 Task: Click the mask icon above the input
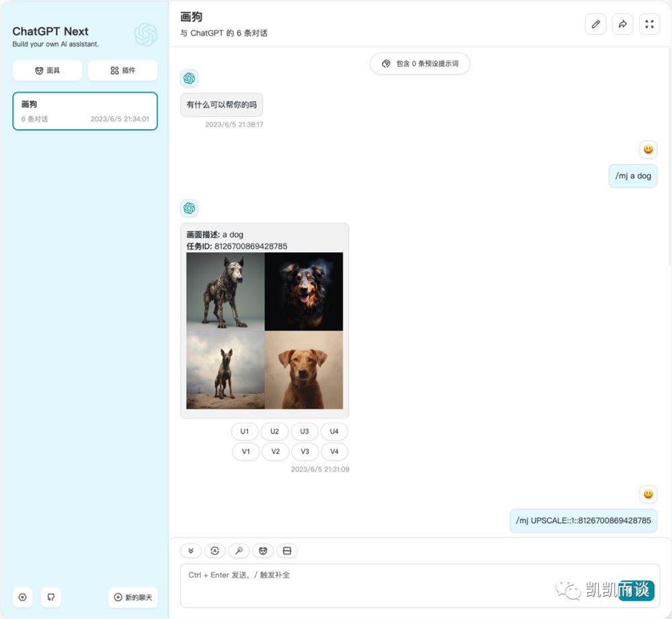(x=263, y=551)
